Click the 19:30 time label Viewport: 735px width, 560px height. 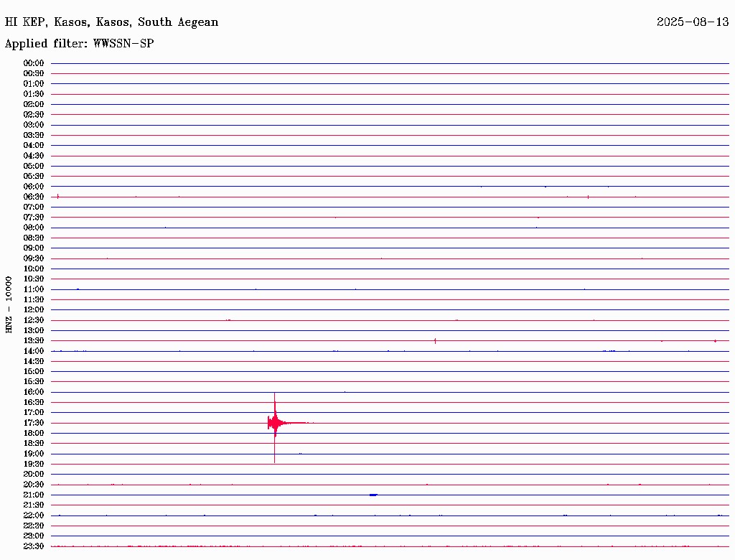coord(33,464)
